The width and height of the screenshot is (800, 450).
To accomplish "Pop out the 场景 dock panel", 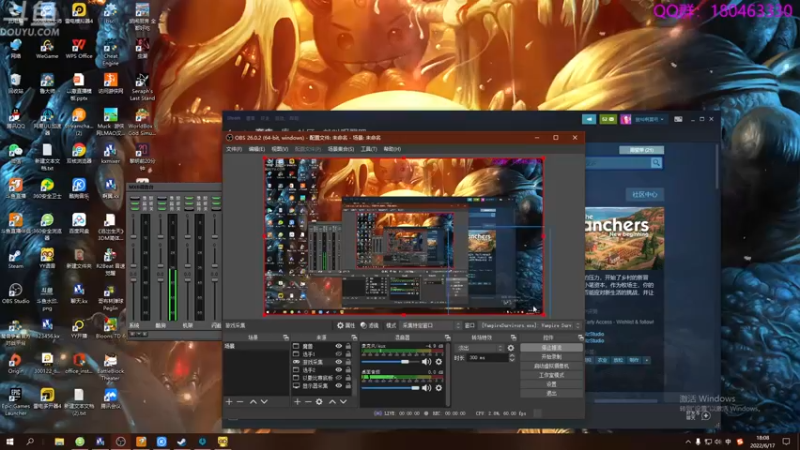I will [x=286, y=338].
